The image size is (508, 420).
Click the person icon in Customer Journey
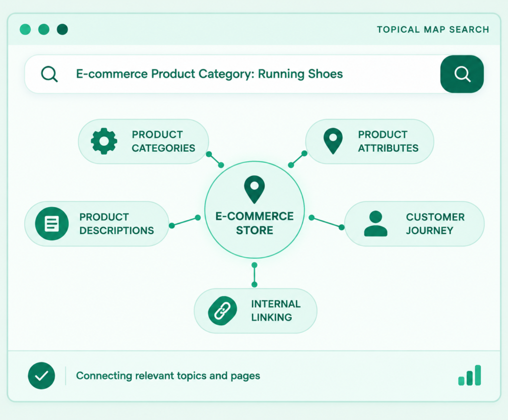[x=376, y=224]
